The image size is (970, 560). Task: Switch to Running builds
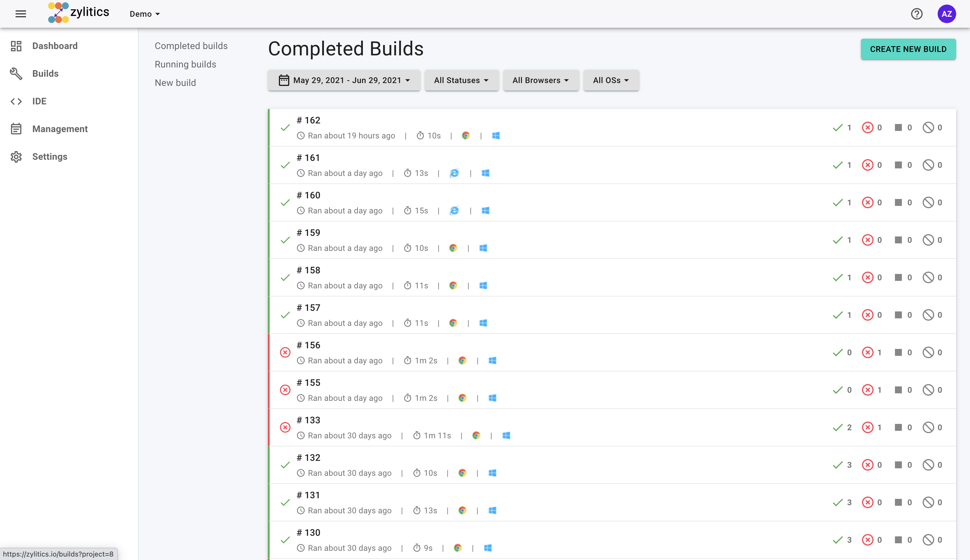pos(185,64)
